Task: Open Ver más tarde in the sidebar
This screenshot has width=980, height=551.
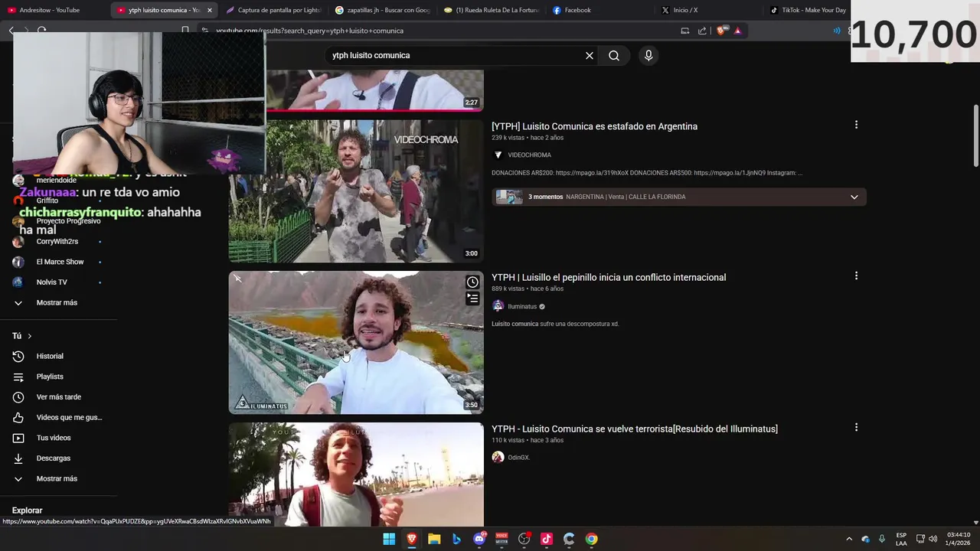Action: 58,397
